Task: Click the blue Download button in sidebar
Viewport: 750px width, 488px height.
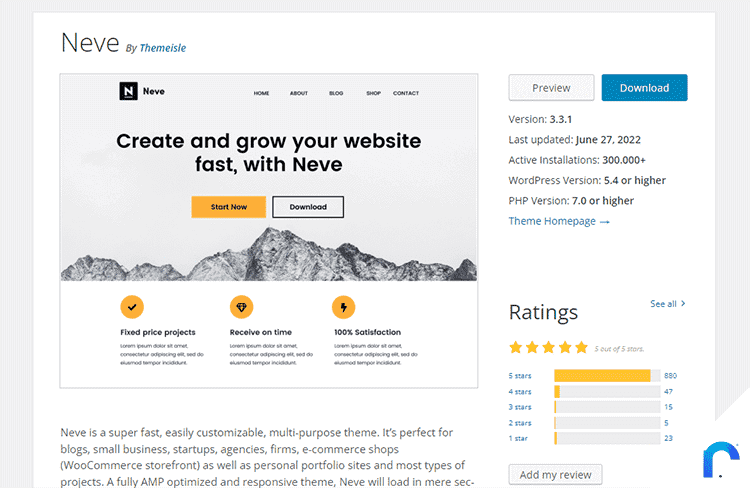Action: tap(644, 88)
